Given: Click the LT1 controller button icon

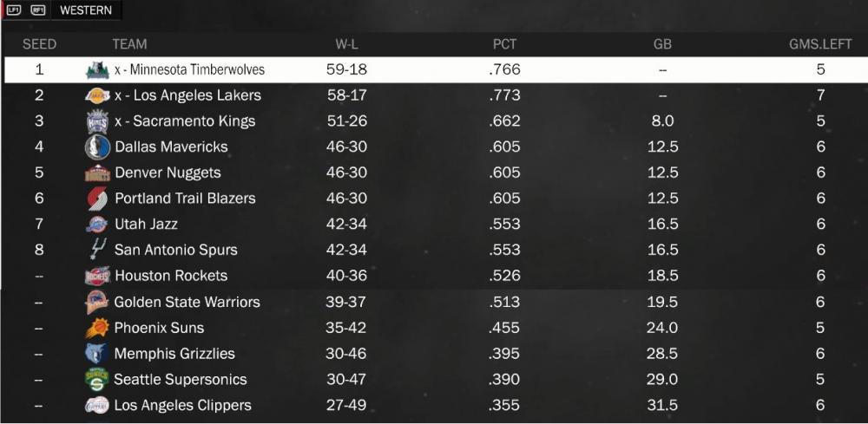Looking at the screenshot, I should [x=14, y=10].
